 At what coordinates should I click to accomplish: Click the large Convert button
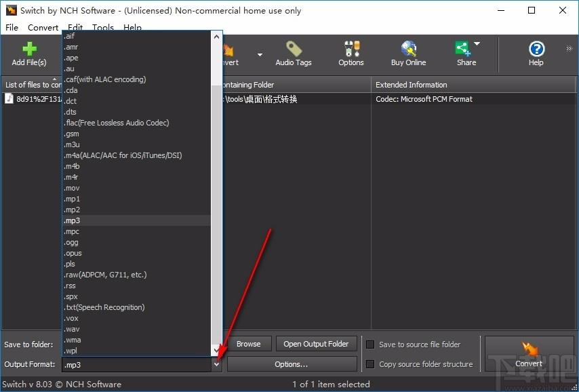pos(529,353)
